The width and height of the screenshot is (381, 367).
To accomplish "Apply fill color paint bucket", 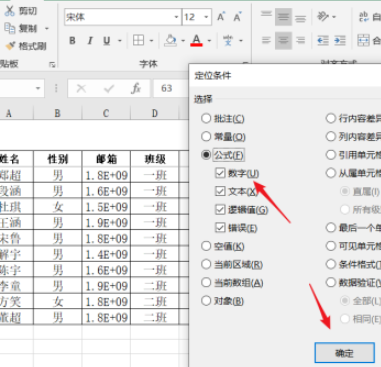I will [170, 40].
